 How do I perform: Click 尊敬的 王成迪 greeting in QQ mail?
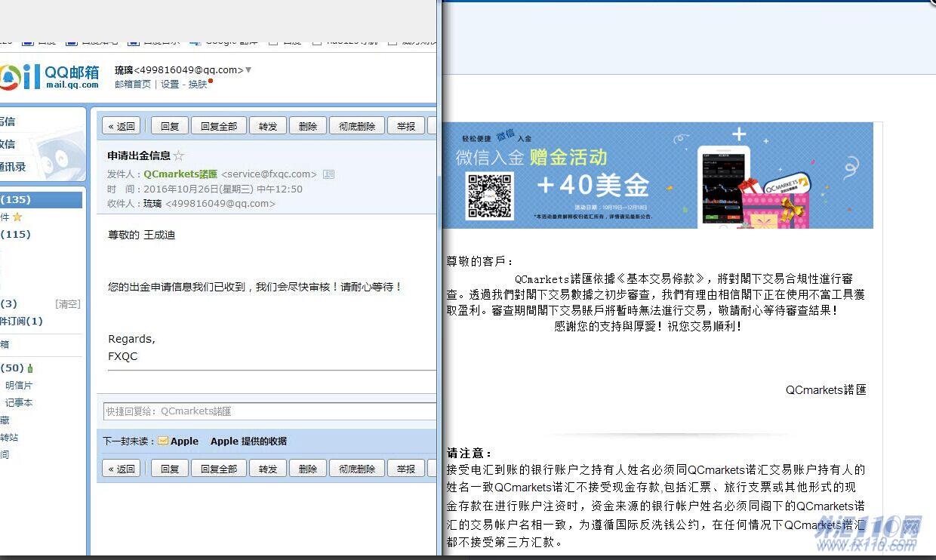tap(142, 235)
